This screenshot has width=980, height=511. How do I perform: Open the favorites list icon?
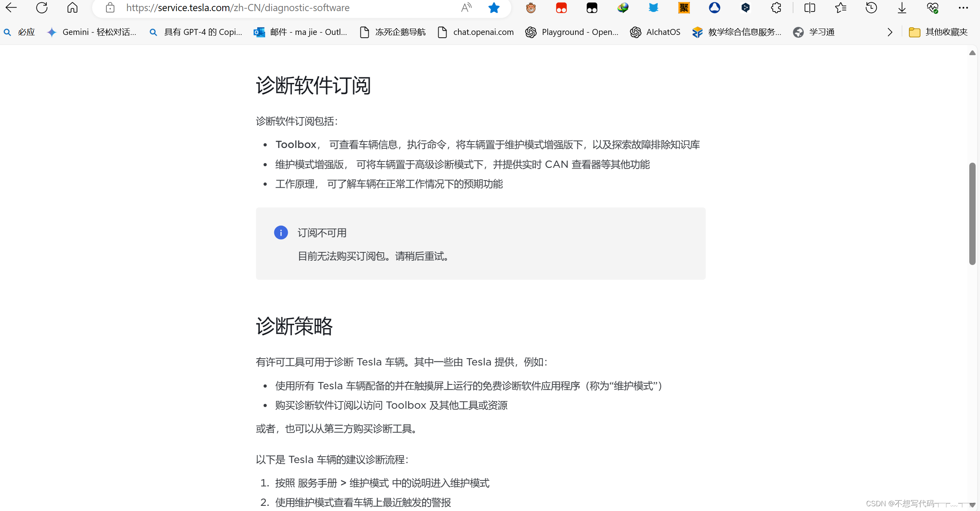click(841, 8)
